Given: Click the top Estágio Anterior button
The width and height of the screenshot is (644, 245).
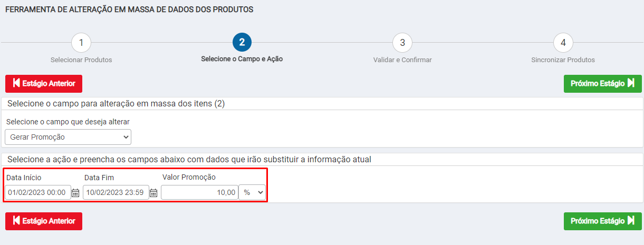Looking at the screenshot, I should [x=44, y=84].
